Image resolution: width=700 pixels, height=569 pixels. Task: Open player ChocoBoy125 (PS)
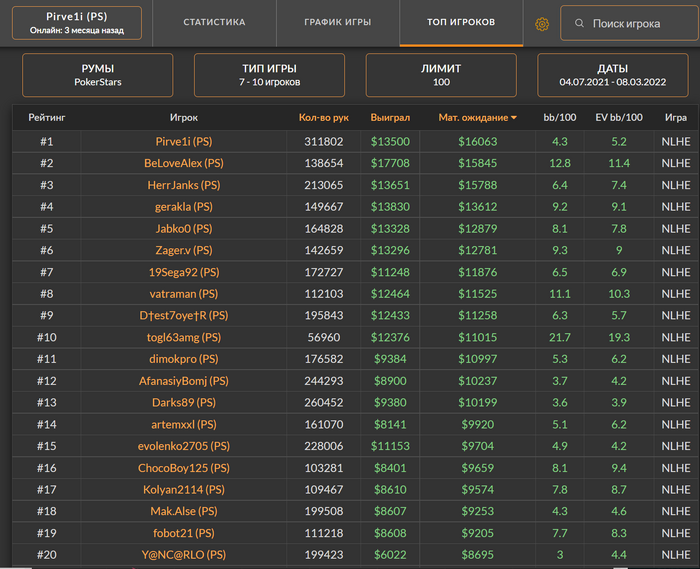click(x=184, y=468)
